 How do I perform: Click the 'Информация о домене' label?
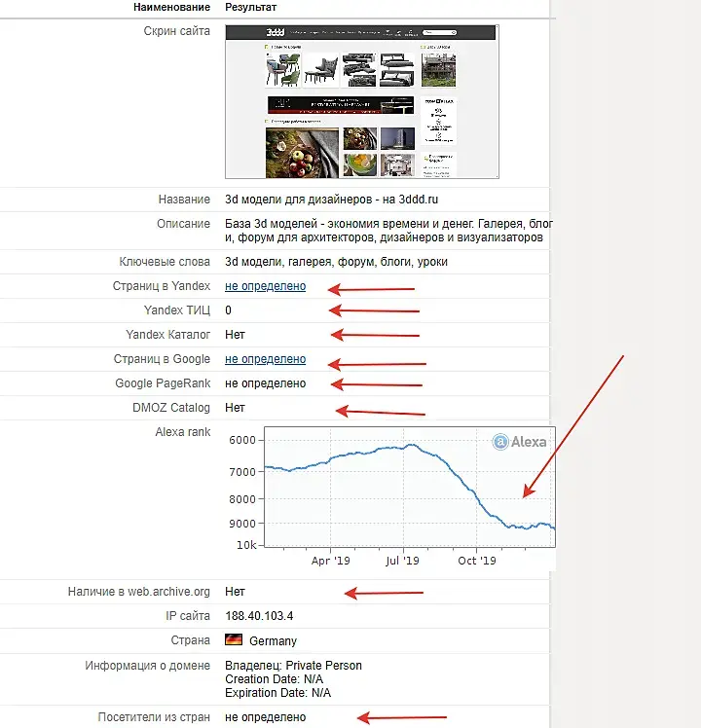(x=148, y=666)
